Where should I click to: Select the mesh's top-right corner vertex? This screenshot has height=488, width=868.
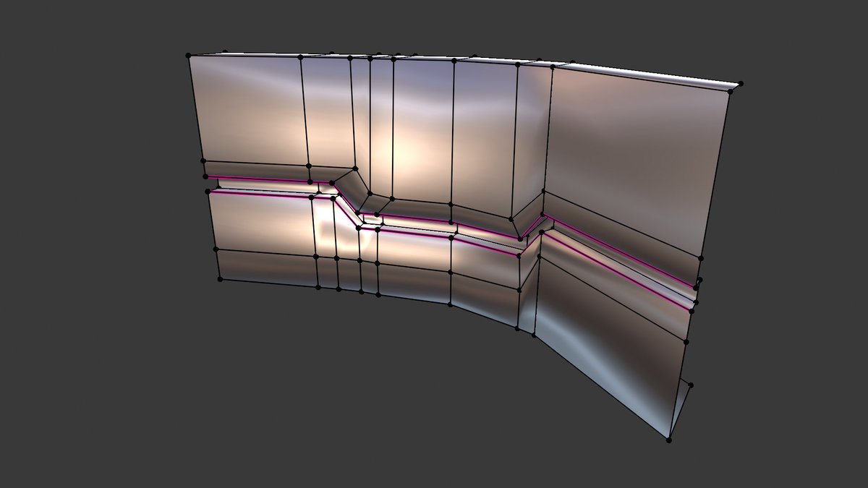click(741, 84)
